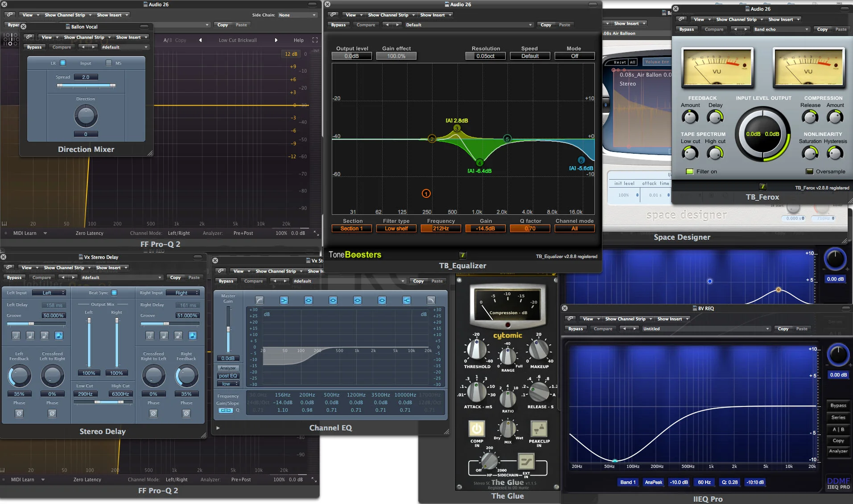The width and height of the screenshot is (853, 504).
Task: Toggle the low shelf band in Channel EQ
Action: (284, 300)
